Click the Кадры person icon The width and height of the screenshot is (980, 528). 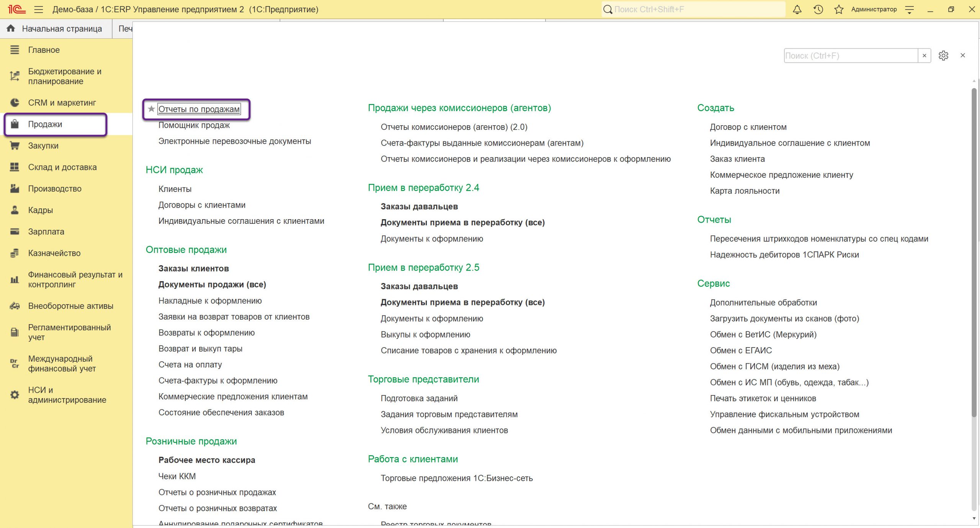[x=15, y=210]
